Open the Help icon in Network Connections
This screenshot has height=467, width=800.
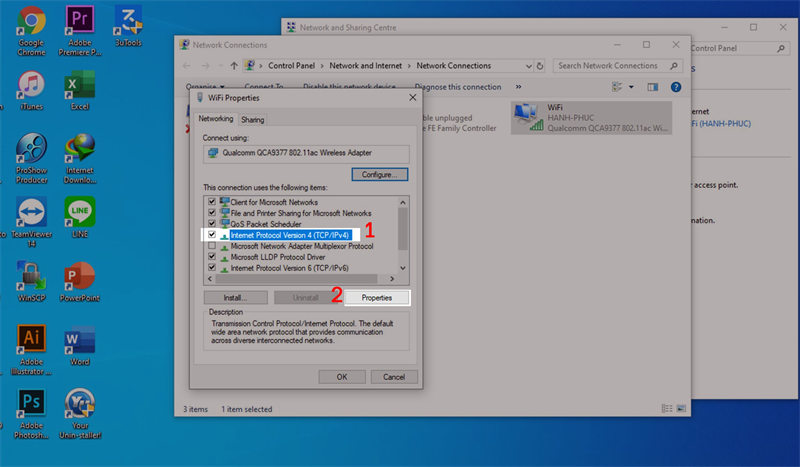click(676, 87)
